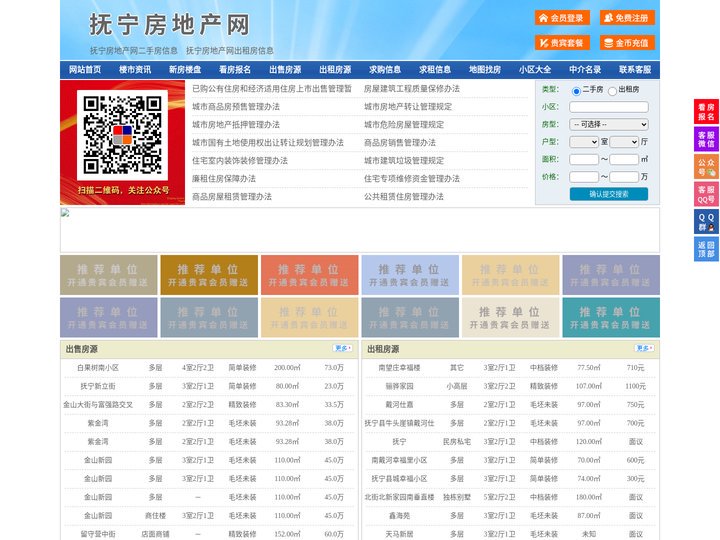Open the 室 room count dropdown
Viewport: 720px width, 540px height.
coord(584,142)
